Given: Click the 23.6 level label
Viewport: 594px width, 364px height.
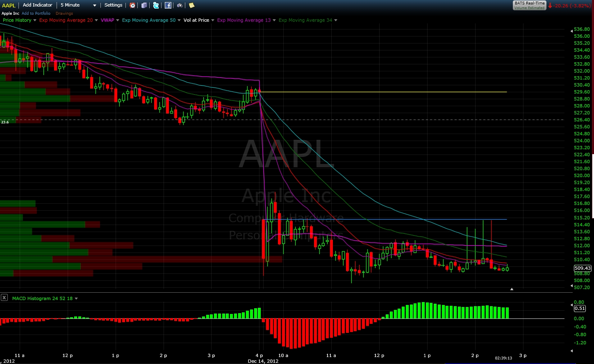Looking at the screenshot, I should [x=5, y=122].
